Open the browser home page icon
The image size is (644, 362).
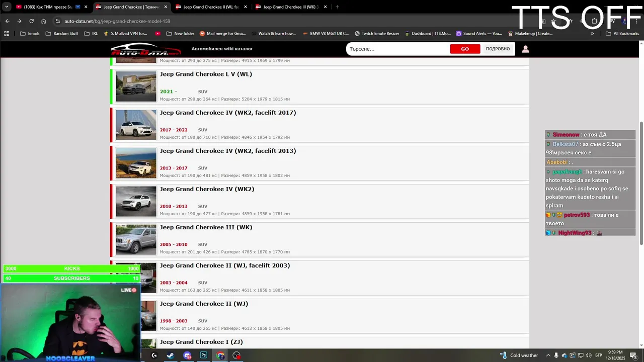tap(43, 21)
